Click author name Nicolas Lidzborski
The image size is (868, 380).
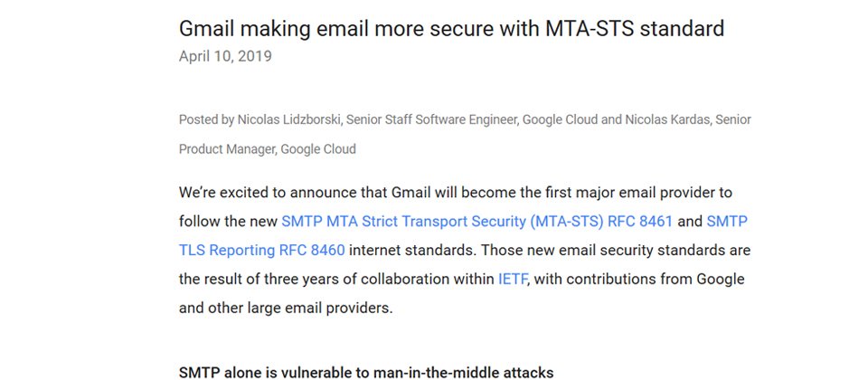coord(289,119)
